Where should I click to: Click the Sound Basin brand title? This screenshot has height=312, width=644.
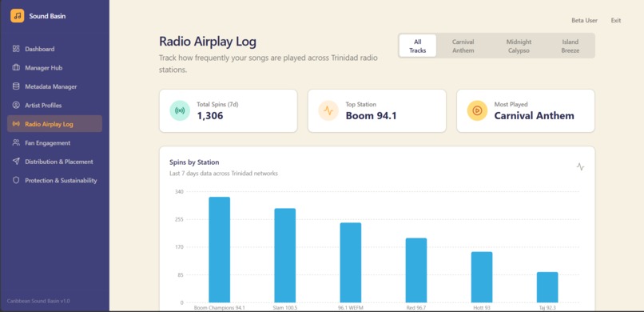pyautogui.click(x=47, y=16)
